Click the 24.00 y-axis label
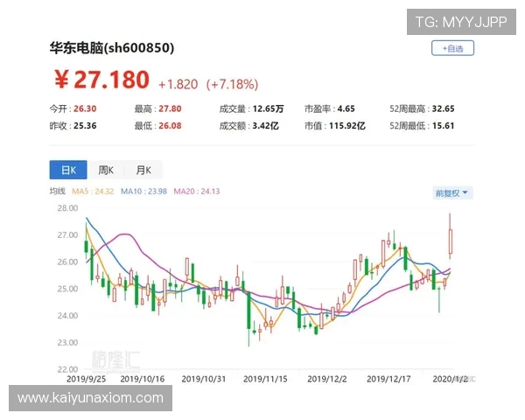Screen dimensions: 525x420 67,316
